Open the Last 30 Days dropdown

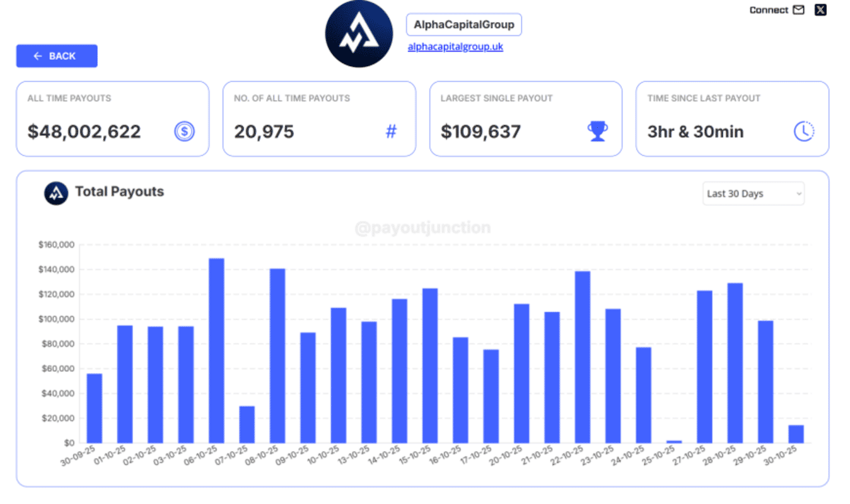(x=754, y=193)
